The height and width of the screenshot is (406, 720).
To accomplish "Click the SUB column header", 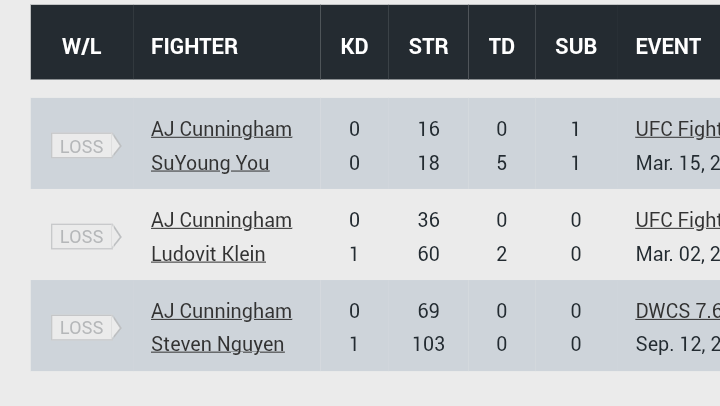I will click(x=575, y=46).
